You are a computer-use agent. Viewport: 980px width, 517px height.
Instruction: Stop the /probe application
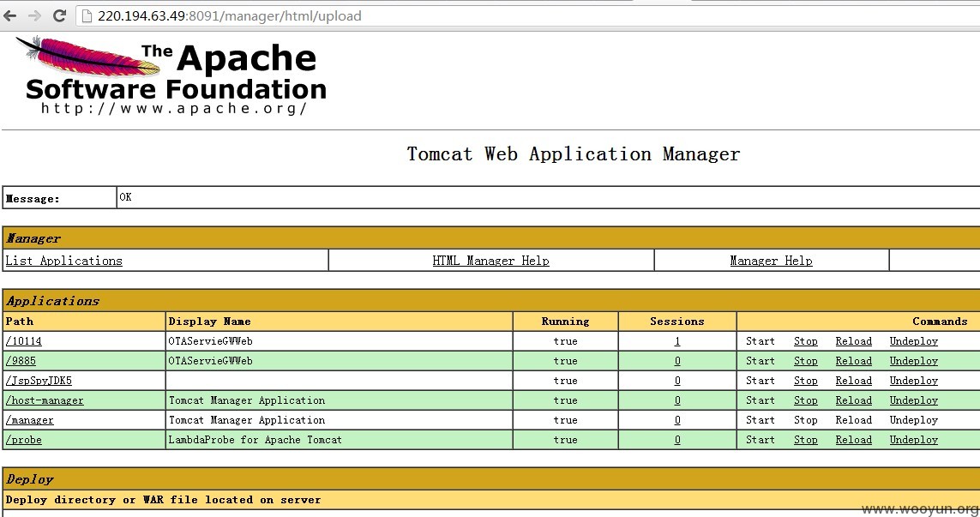tap(806, 440)
